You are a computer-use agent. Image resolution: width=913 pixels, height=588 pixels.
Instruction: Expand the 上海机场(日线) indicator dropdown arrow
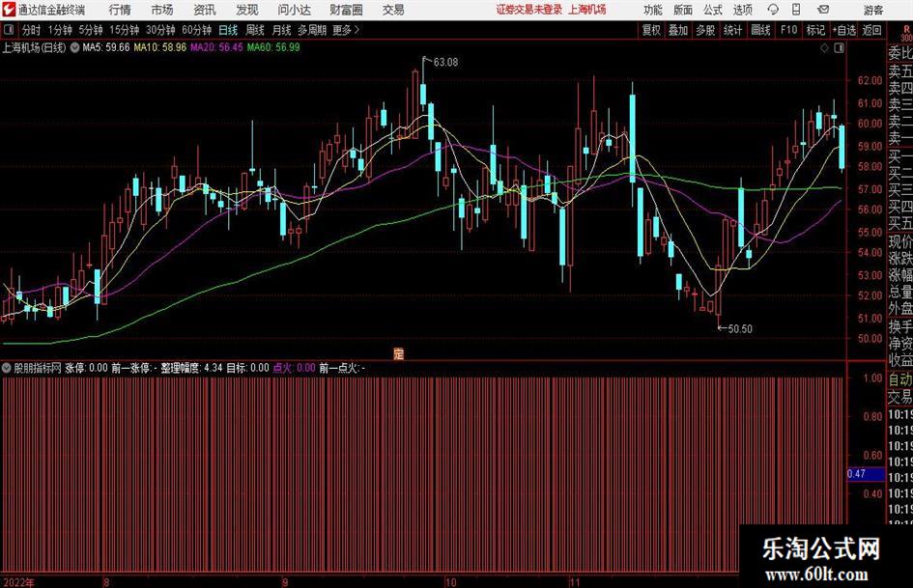pyautogui.click(x=74, y=47)
